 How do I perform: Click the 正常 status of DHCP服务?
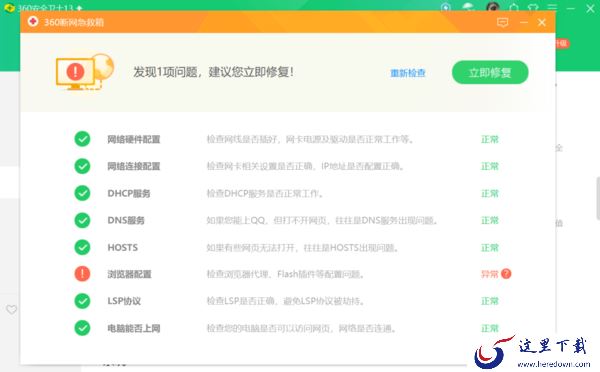tap(490, 193)
